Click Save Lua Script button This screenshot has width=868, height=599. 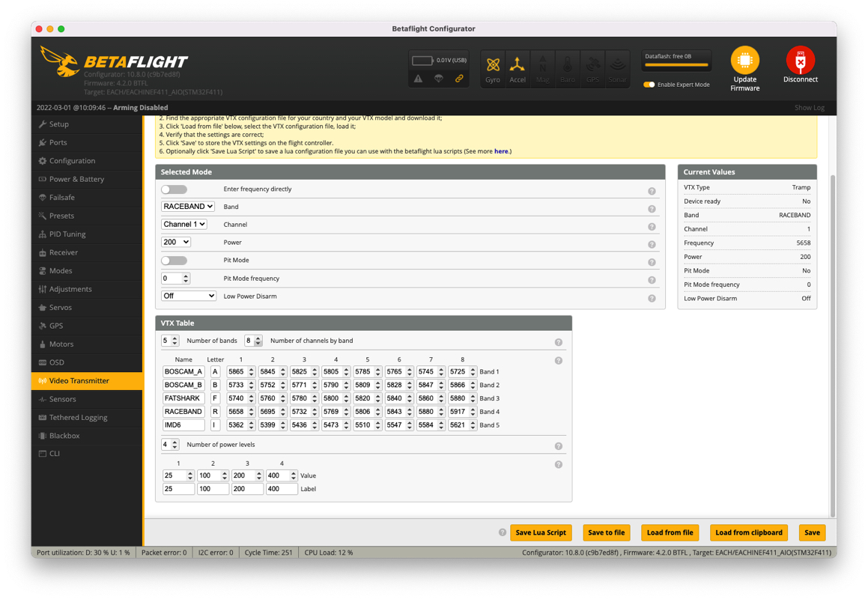(541, 532)
